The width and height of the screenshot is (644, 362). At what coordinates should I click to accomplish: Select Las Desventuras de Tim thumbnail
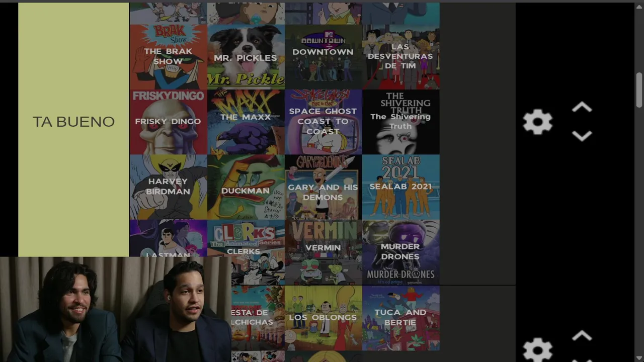tap(400, 57)
